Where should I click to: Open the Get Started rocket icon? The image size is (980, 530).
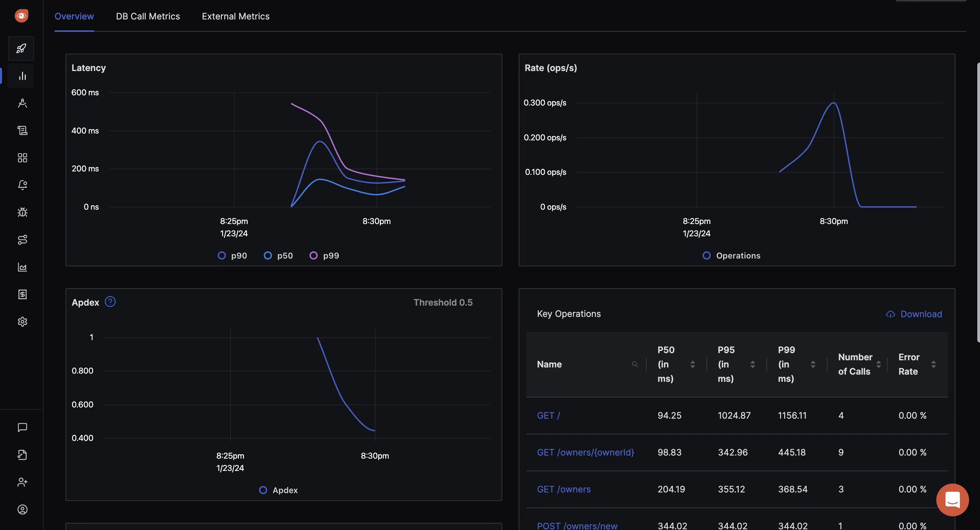pyautogui.click(x=21, y=48)
